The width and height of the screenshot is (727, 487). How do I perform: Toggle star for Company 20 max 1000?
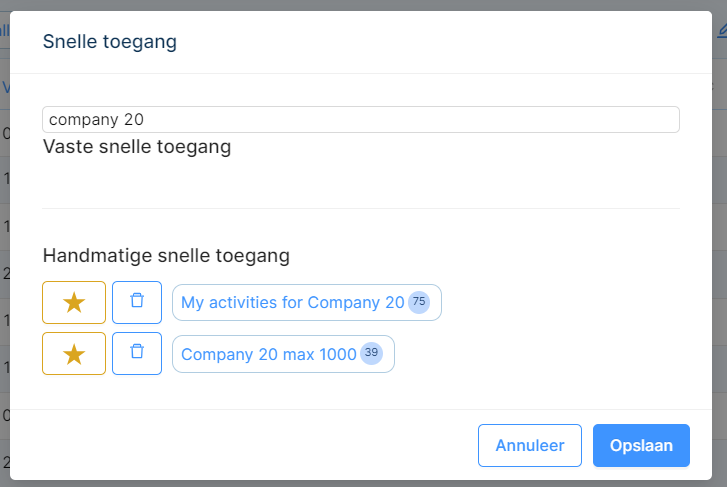point(74,353)
